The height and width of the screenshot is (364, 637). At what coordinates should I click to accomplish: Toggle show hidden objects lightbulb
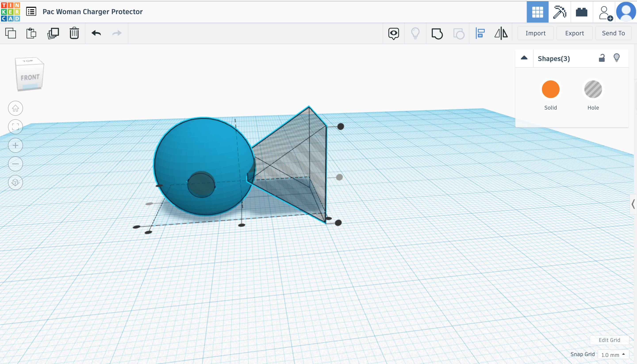click(415, 33)
